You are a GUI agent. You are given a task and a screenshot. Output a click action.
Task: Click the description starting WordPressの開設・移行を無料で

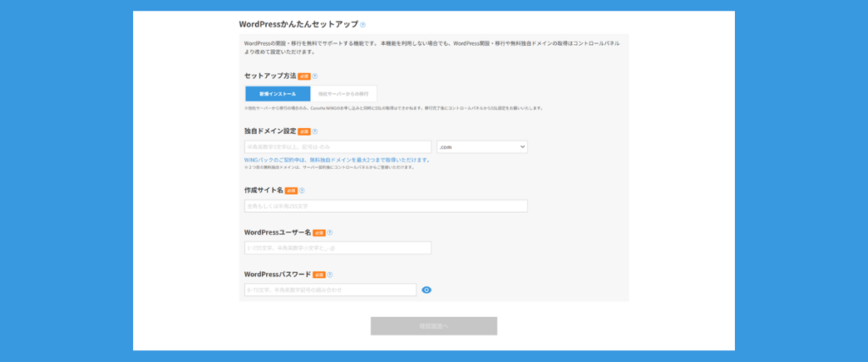click(431, 47)
